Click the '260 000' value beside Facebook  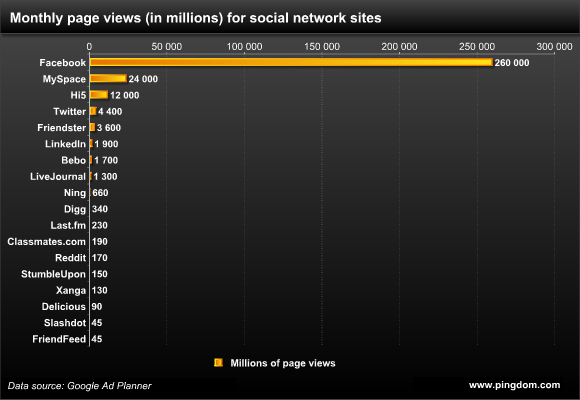coord(512,63)
